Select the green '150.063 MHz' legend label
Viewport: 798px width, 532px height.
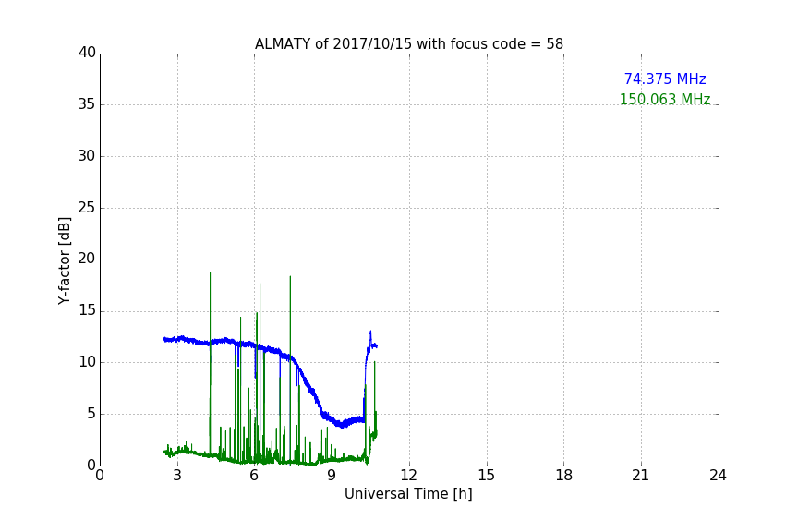(x=665, y=99)
